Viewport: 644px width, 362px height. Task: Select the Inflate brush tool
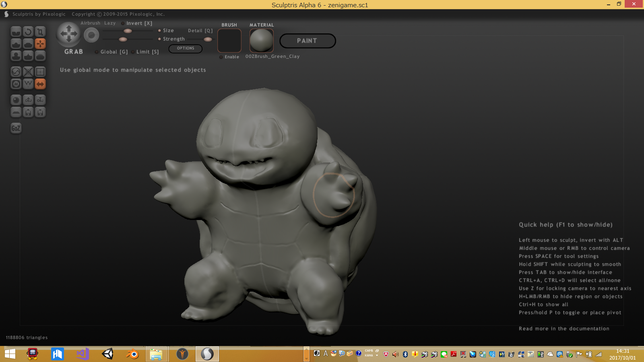[x=16, y=56]
